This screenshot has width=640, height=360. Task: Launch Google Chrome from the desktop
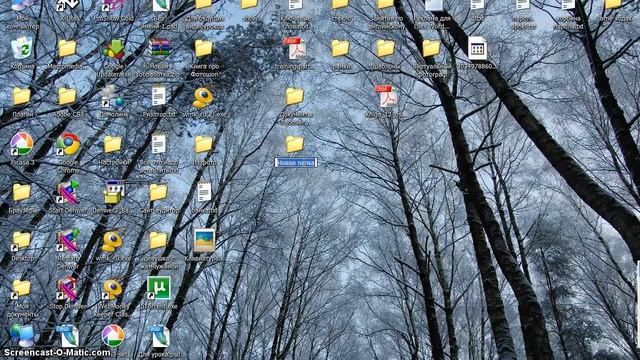(68, 144)
